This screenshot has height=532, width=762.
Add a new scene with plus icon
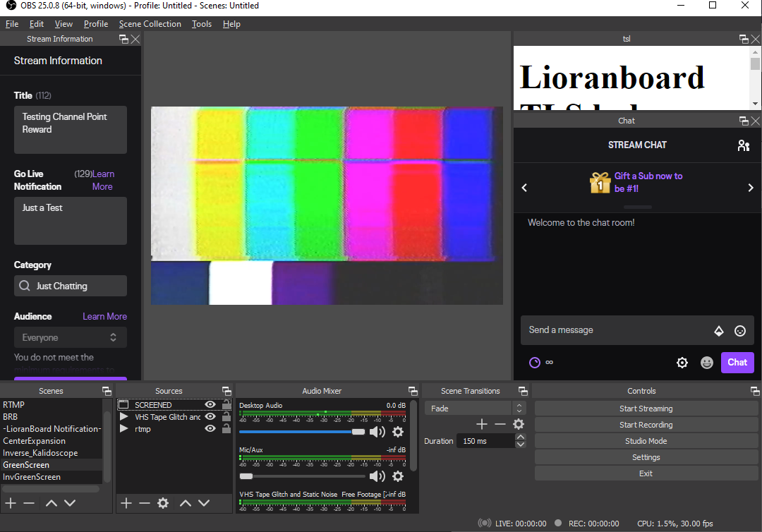tap(11, 503)
